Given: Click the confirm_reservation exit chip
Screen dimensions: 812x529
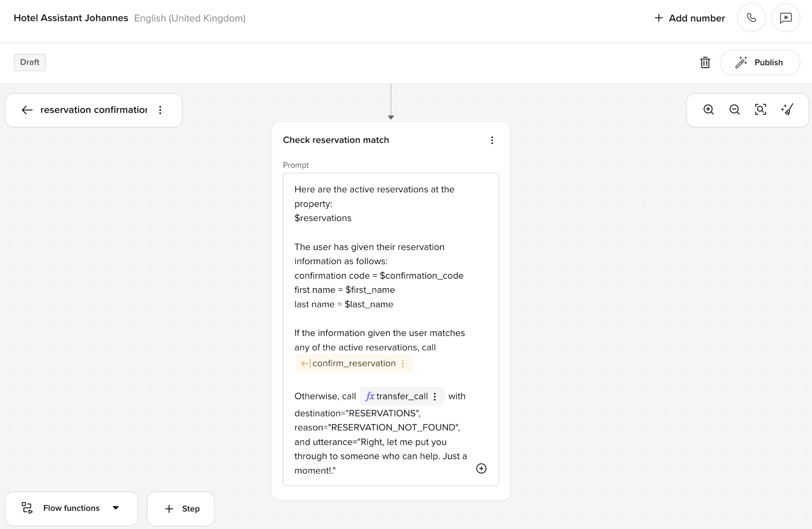Looking at the screenshot, I should click(354, 364).
